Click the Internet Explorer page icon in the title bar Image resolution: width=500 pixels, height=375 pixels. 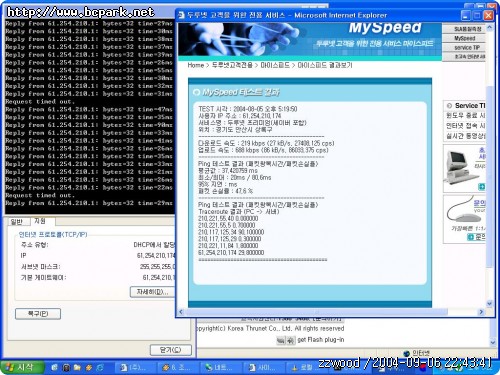[181, 15]
